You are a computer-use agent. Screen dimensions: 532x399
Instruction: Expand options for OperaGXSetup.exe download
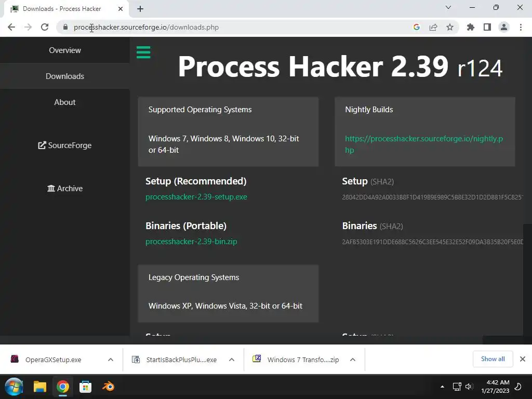[x=111, y=360]
